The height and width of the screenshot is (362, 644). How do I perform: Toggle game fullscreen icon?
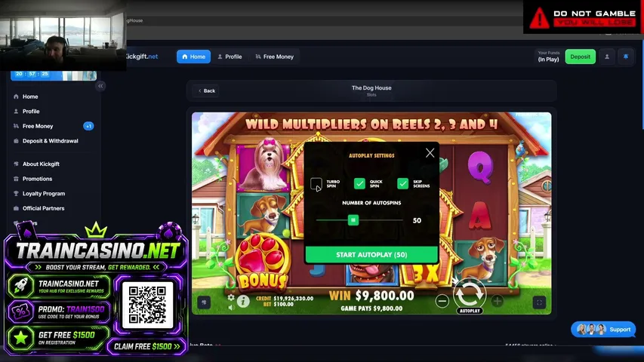tap(539, 302)
